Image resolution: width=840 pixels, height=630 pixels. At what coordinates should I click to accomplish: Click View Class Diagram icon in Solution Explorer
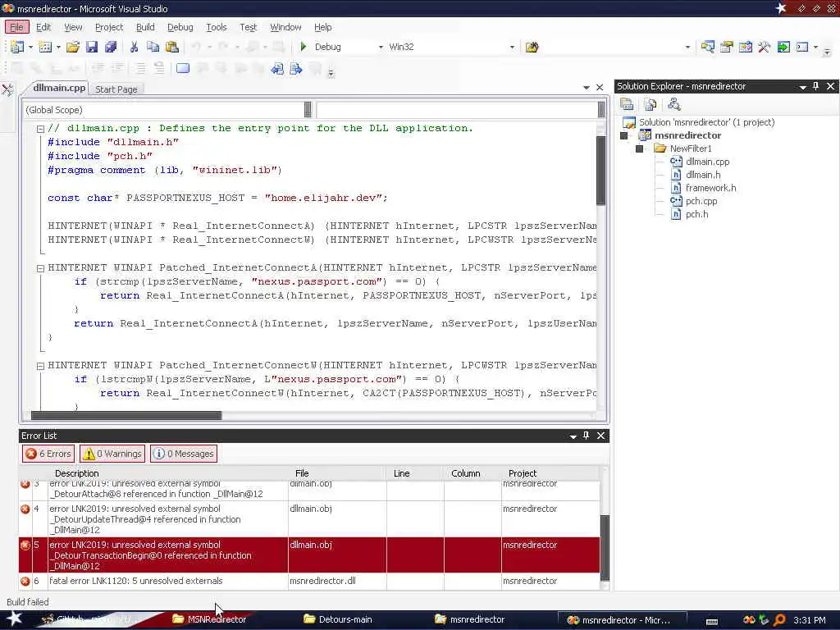pos(674,104)
